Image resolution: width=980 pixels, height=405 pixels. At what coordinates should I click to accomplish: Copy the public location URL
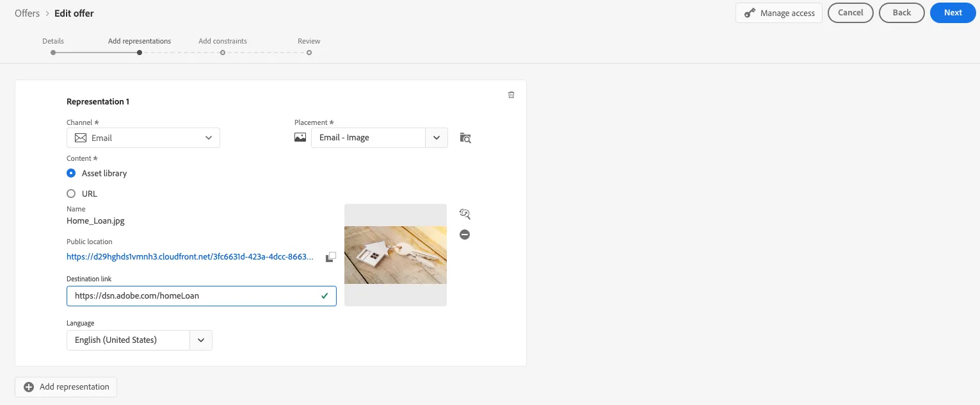pos(330,257)
